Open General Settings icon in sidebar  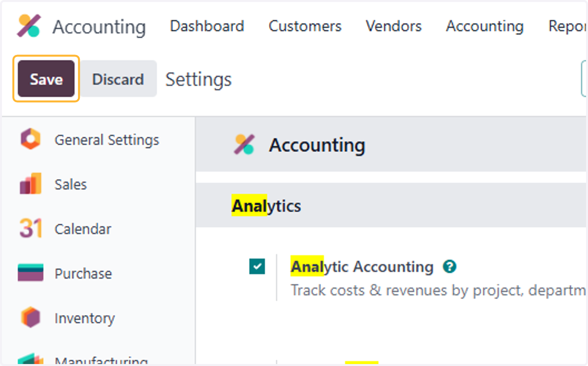point(30,140)
